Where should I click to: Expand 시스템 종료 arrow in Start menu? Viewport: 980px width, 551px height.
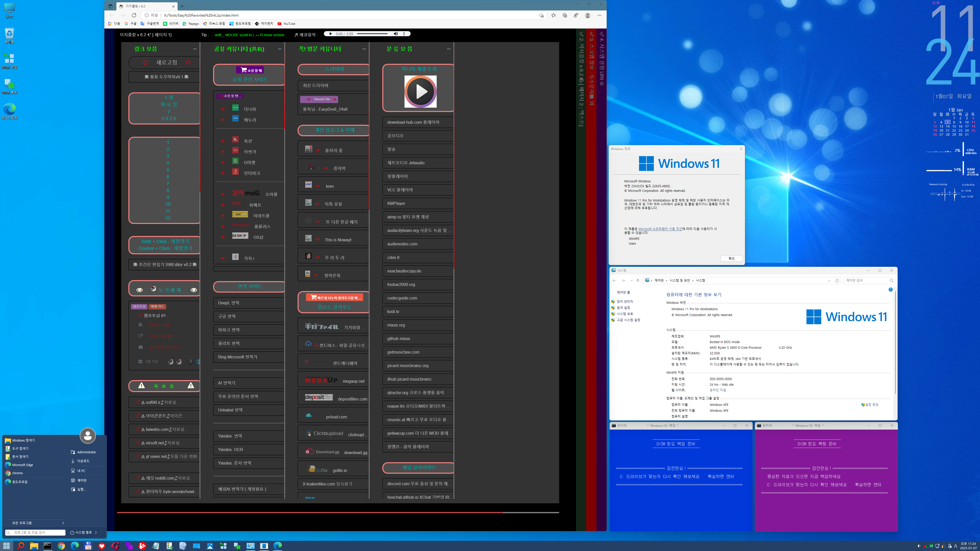[x=96, y=532]
